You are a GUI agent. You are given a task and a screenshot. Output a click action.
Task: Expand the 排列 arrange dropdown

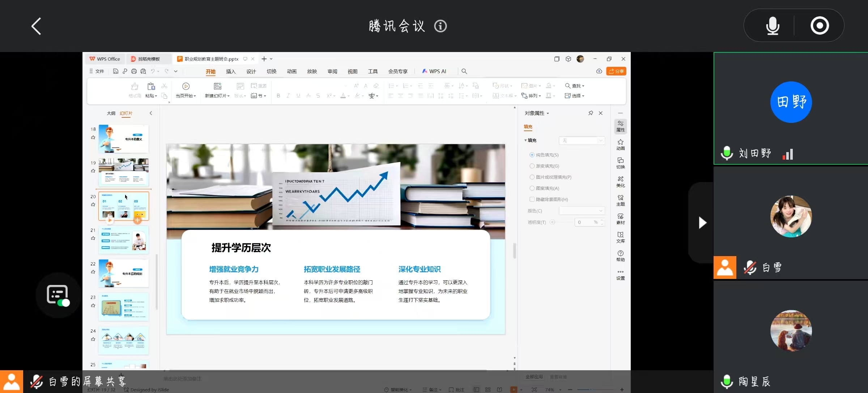(x=540, y=96)
